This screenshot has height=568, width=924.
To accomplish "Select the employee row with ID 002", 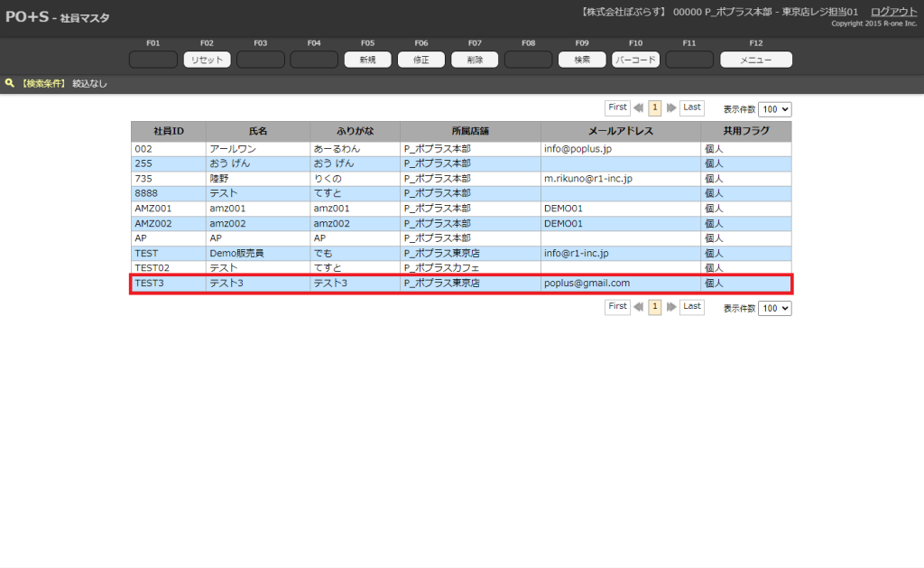I will [460, 148].
